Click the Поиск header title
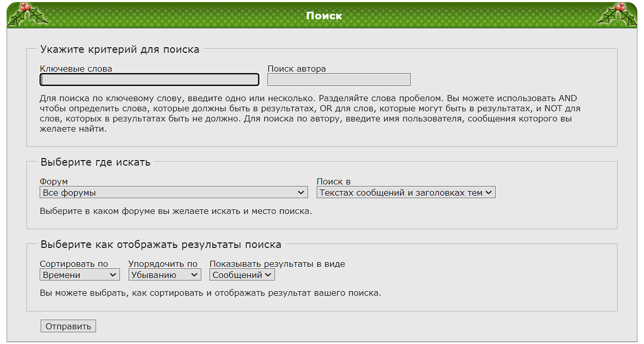Viewport: 644px width, 344px height. [324, 16]
